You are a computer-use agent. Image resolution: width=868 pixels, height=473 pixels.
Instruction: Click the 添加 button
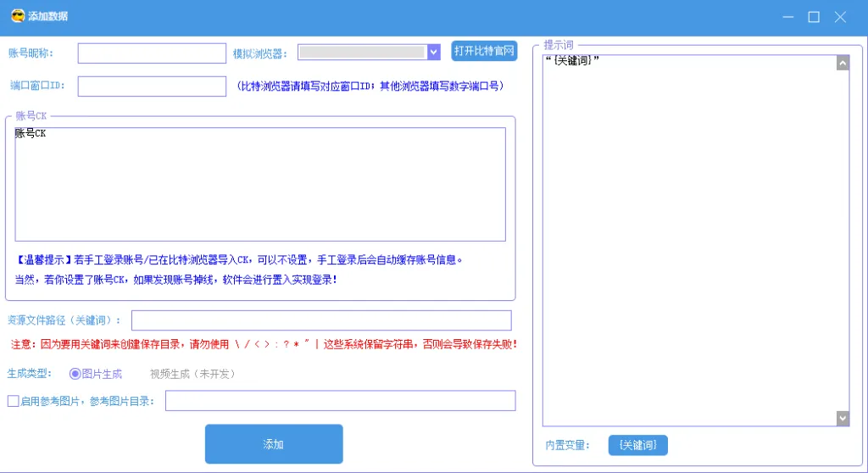tap(274, 444)
